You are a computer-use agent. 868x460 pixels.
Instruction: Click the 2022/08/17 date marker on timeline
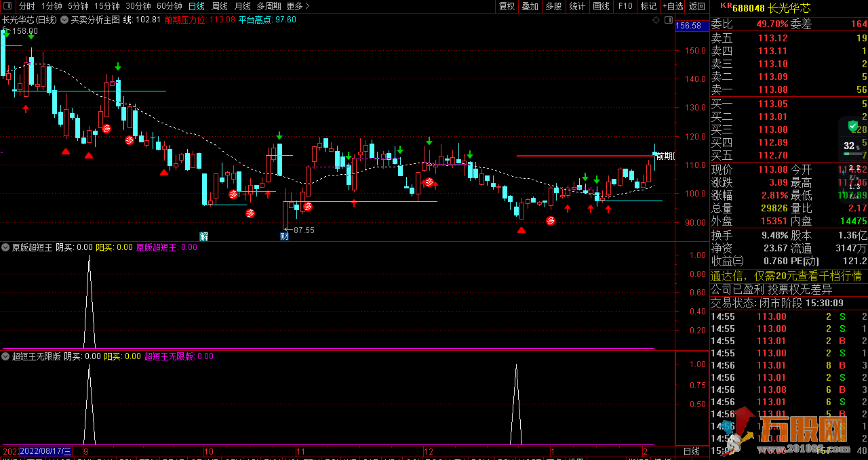tap(46, 451)
